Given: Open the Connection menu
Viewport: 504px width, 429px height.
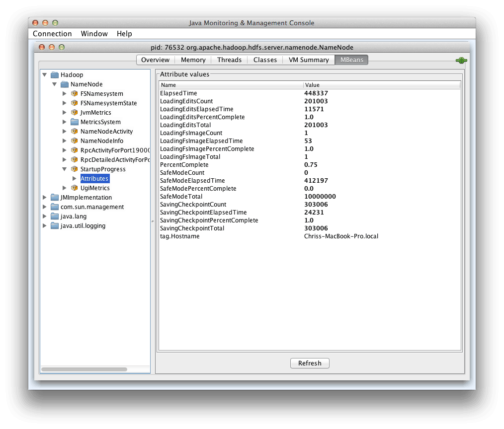Looking at the screenshot, I should point(52,34).
